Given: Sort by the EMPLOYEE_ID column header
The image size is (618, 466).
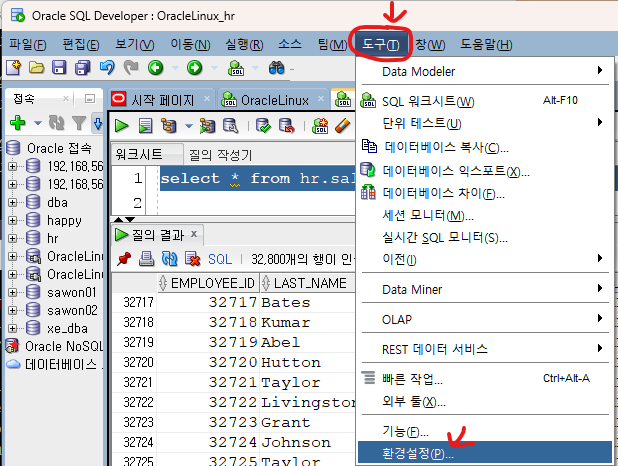Looking at the screenshot, I should pos(208,283).
